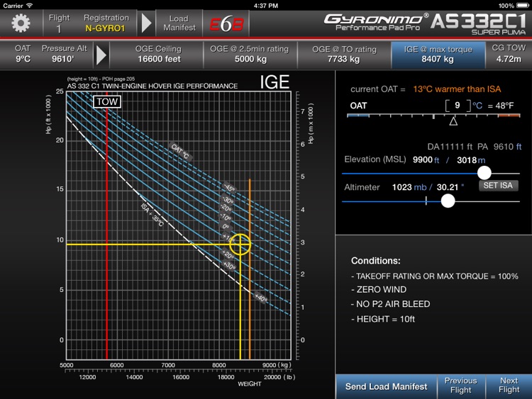The height and width of the screenshot is (399, 532).
Task: Edit the OAT temperature value field
Action: (458, 106)
